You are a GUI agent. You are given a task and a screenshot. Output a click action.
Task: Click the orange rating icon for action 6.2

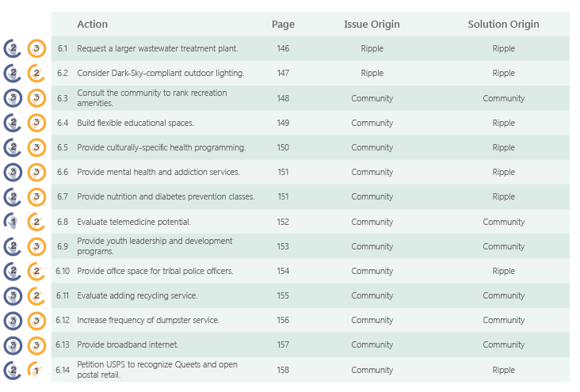[x=36, y=73]
